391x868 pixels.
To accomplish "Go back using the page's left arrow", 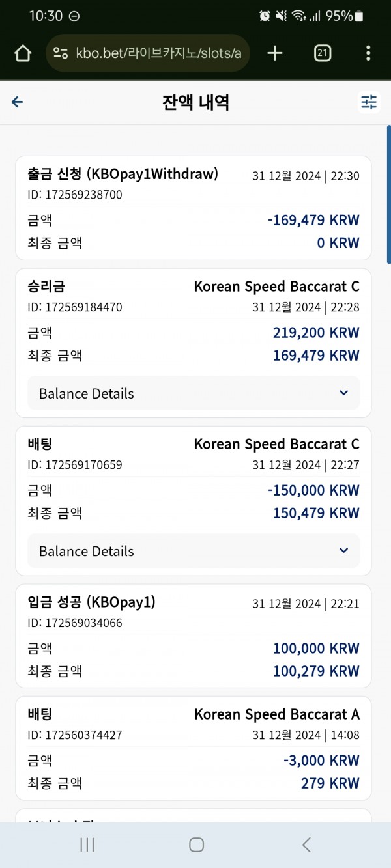I will point(18,102).
